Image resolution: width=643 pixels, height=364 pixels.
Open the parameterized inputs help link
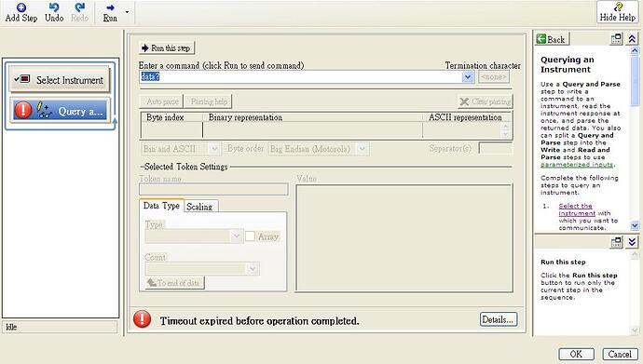click(577, 165)
